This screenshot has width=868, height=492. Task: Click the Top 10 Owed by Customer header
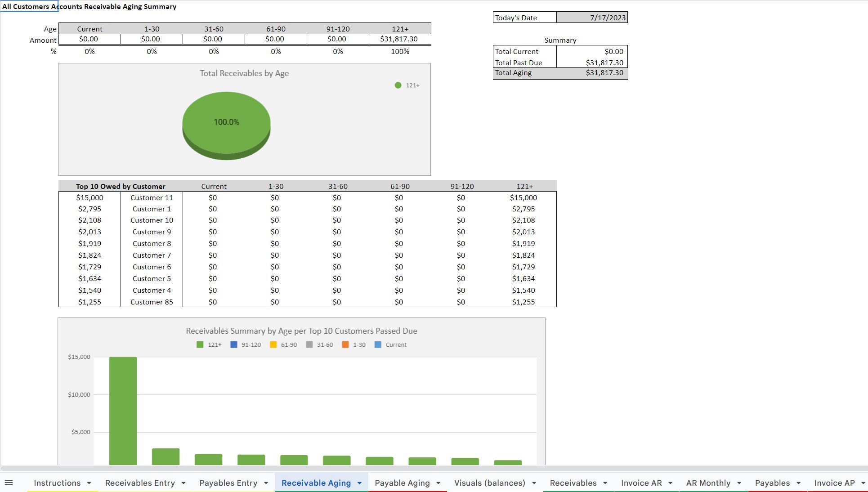121,186
